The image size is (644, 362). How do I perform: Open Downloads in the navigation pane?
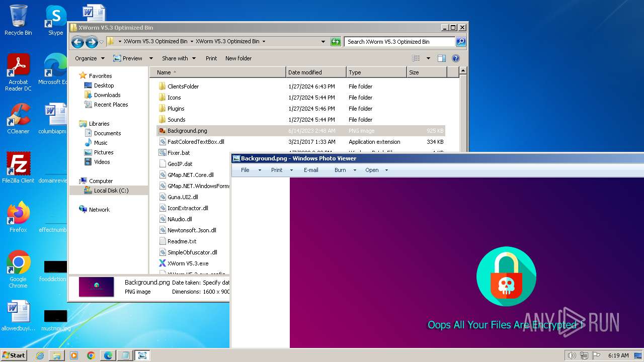[107, 95]
